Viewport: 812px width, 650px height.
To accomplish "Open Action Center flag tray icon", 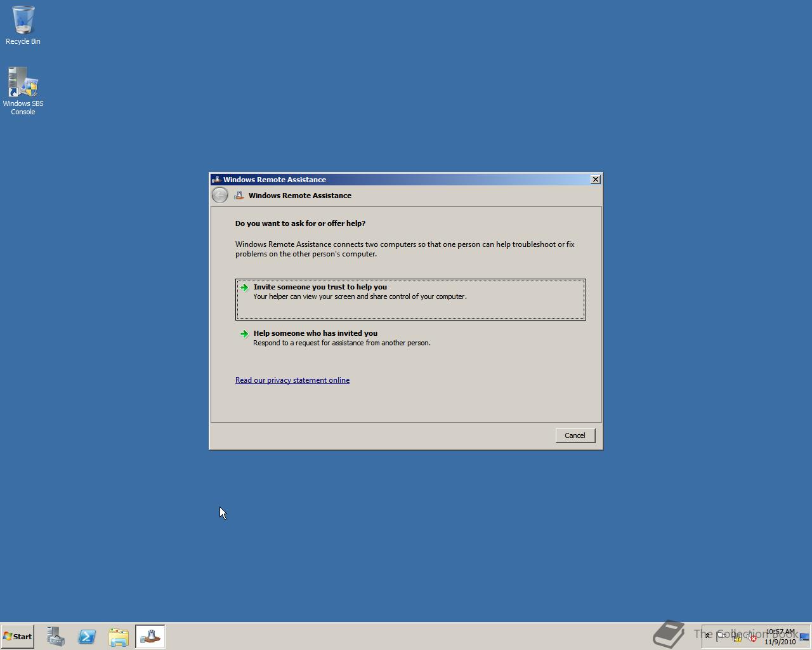I will tap(721, 636).
